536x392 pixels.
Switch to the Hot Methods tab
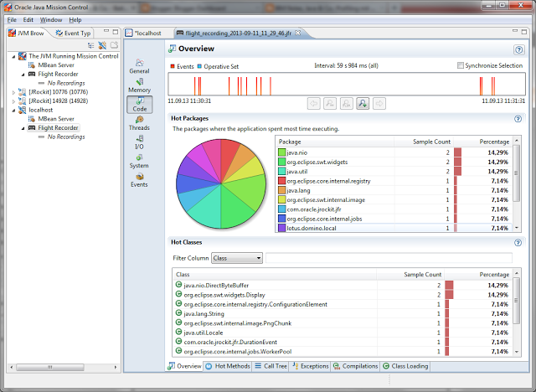point(226,366)
